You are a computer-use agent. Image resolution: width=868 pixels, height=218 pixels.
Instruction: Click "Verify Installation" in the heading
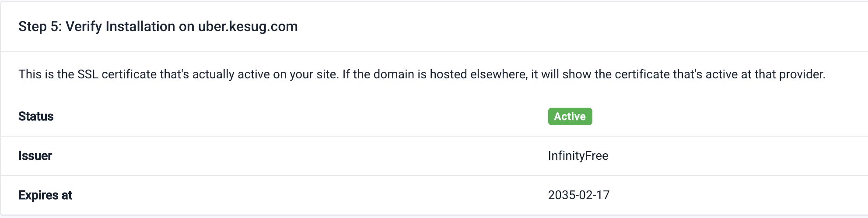coord(120,27)
